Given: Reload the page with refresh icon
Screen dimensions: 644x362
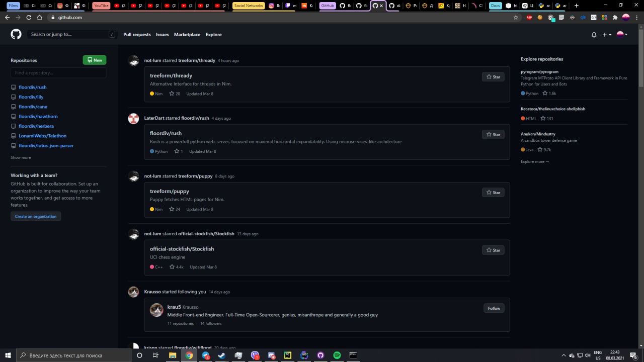Looking at the screenshot, I should pyautogui.click(x=29, y=17).
